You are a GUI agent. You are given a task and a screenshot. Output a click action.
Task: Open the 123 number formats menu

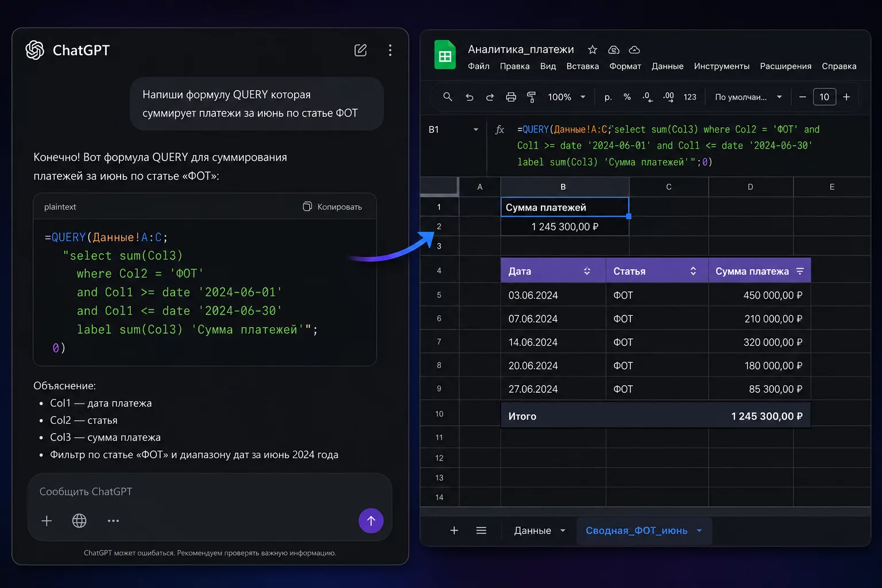click(690, 97)
